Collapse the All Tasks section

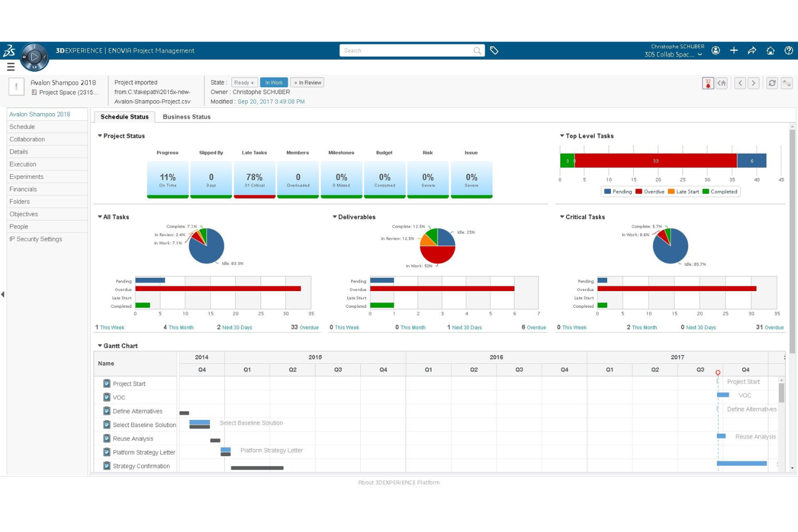pos(100,217)
